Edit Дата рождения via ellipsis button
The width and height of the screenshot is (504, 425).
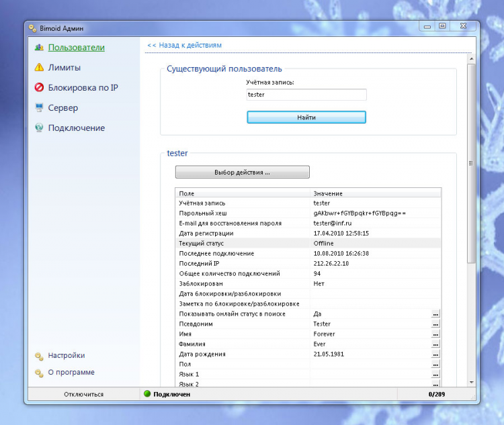pos(435,355)
